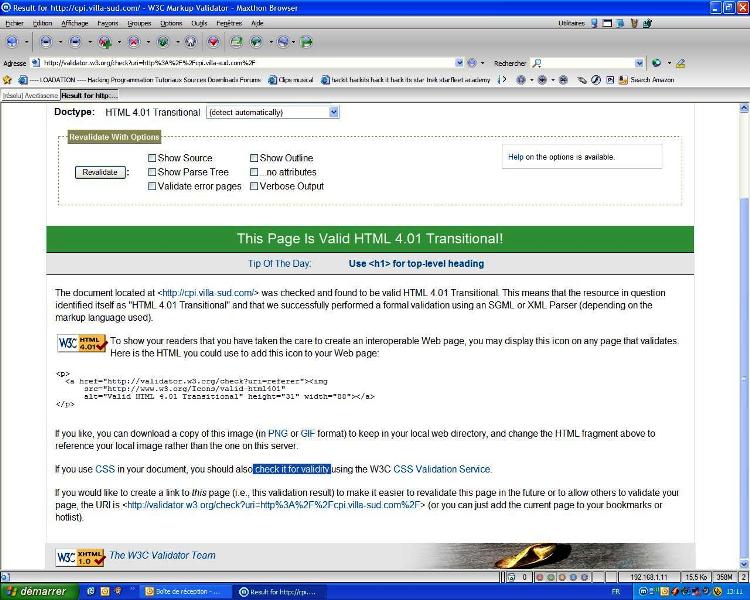
Task: Switch to the Avertissement tab
Action: click(30, 96)
